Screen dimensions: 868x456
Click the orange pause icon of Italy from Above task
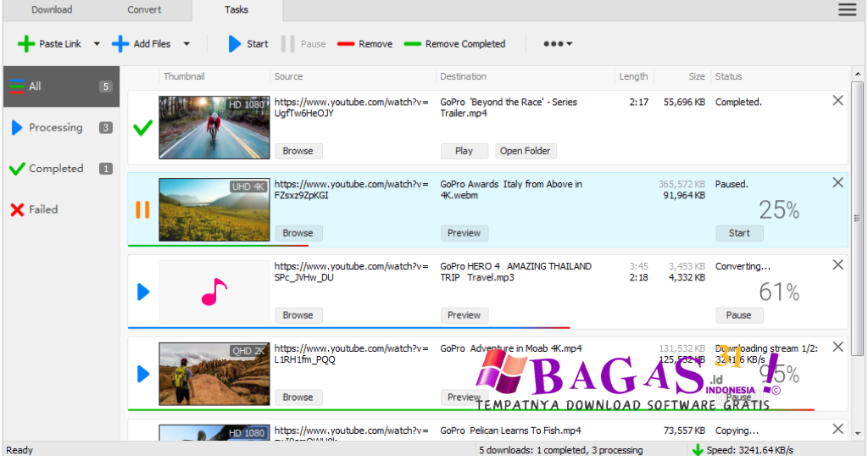coord(142,209)
